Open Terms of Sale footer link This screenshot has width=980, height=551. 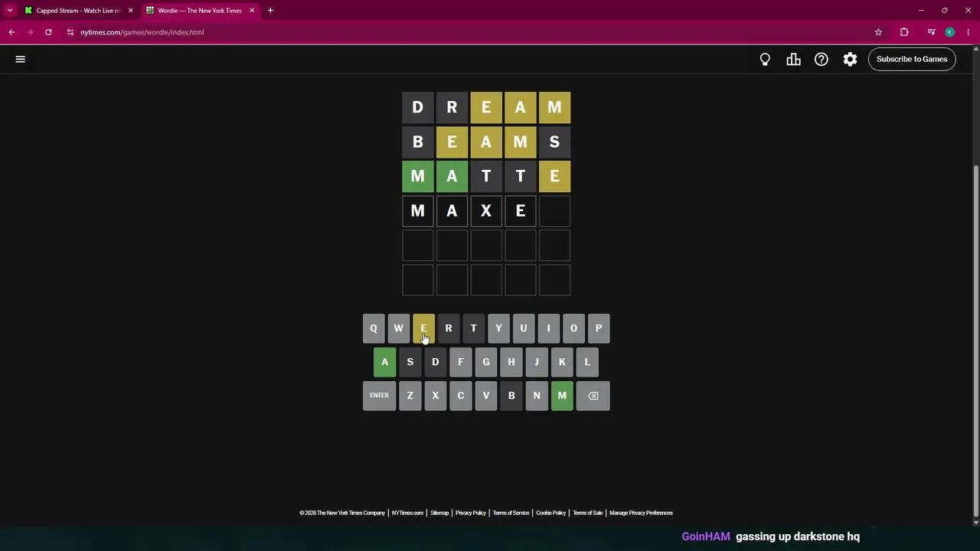(588, 513)
